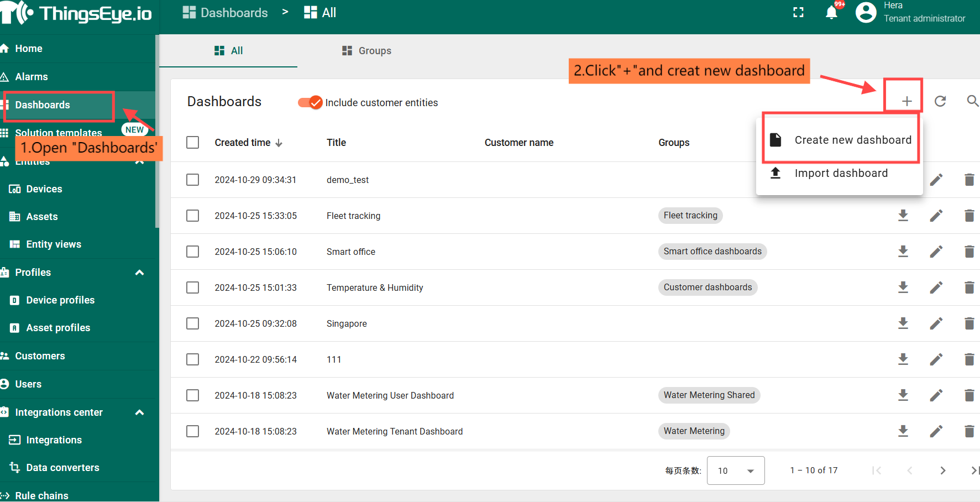
Task: Click the search magnifier icon
Action: (972, 101)
